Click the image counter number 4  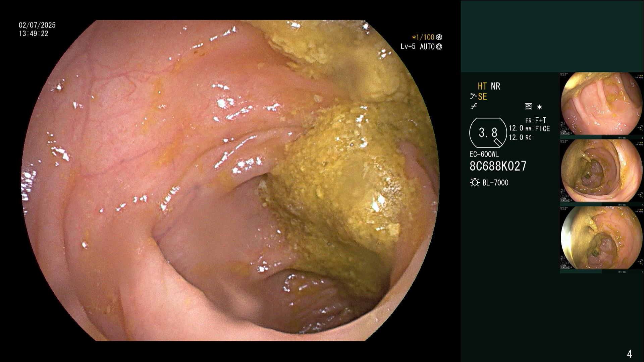point(629,354)
